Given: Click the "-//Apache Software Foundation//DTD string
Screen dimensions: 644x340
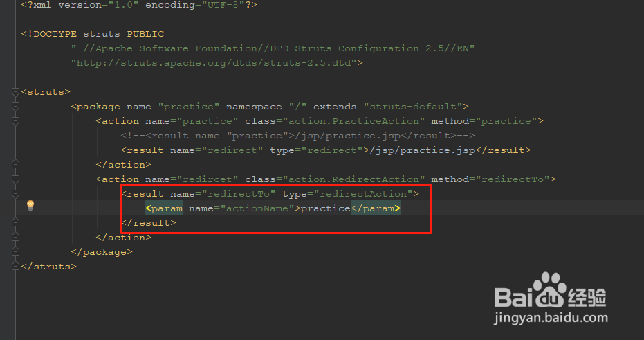Looking at the screenshot, I should (x=273, y=48).
